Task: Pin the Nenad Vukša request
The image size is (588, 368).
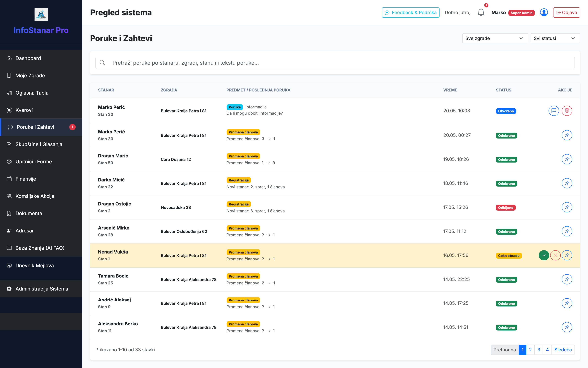Action: [567, 255]
